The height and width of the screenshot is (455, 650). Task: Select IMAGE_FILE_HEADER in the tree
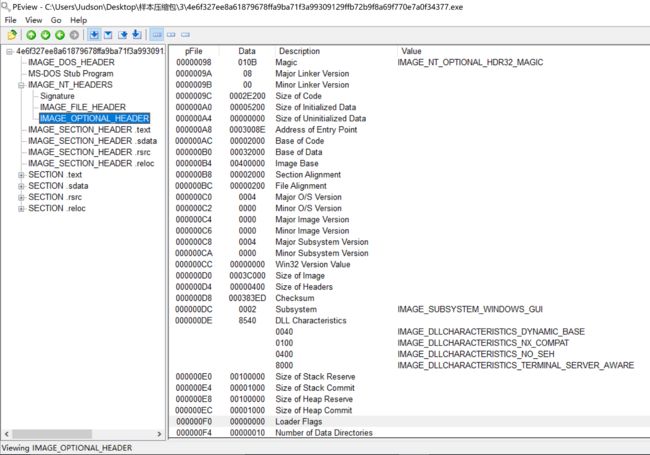coord(83,107)
